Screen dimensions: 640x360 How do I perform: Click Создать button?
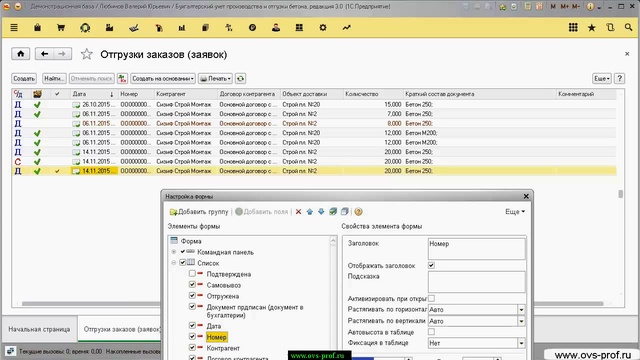pyautogui.click(x=24, y=78)
